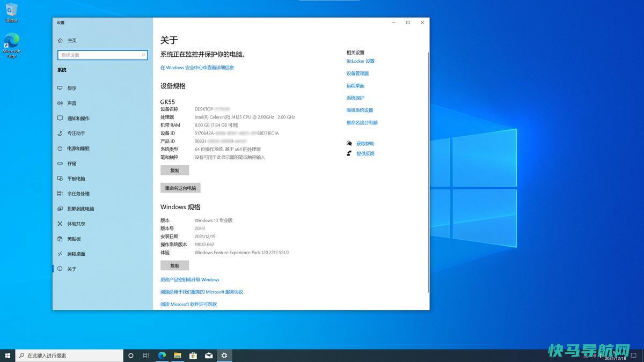Click the Settings window vertical scrollbar
This screenshot has height=362, width=644.
point(428,173)
